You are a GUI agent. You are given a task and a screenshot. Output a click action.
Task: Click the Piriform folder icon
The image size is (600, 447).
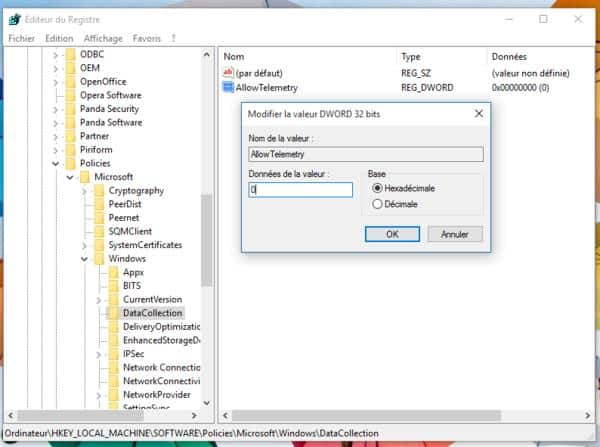point(70,150)
